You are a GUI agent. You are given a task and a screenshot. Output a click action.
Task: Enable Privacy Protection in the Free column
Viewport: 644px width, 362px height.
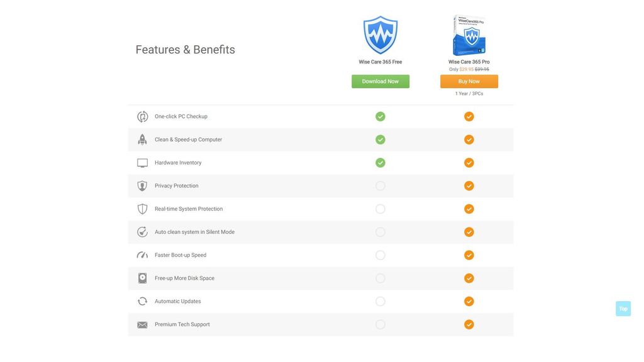(380, 185)
